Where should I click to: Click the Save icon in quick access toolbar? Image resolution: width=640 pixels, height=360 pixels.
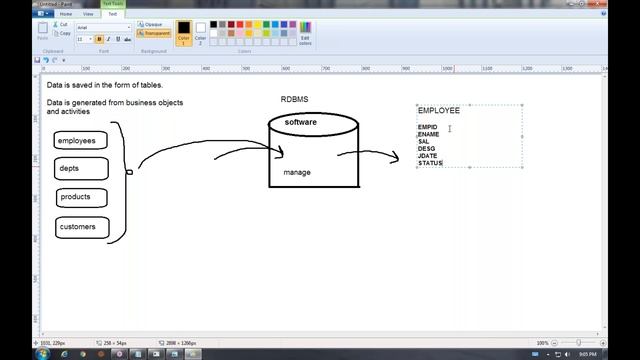pyautogui.click(x=37, y=60)
